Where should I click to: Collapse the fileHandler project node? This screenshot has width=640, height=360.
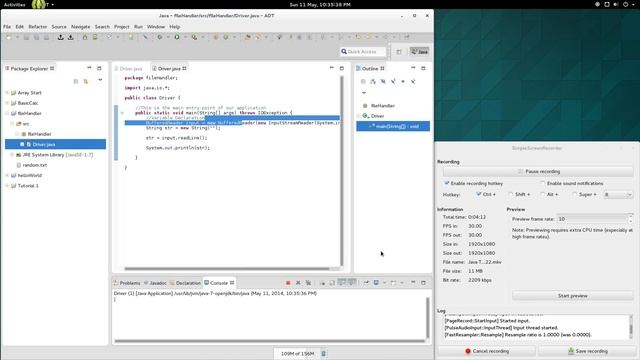[x=7, y=113]
